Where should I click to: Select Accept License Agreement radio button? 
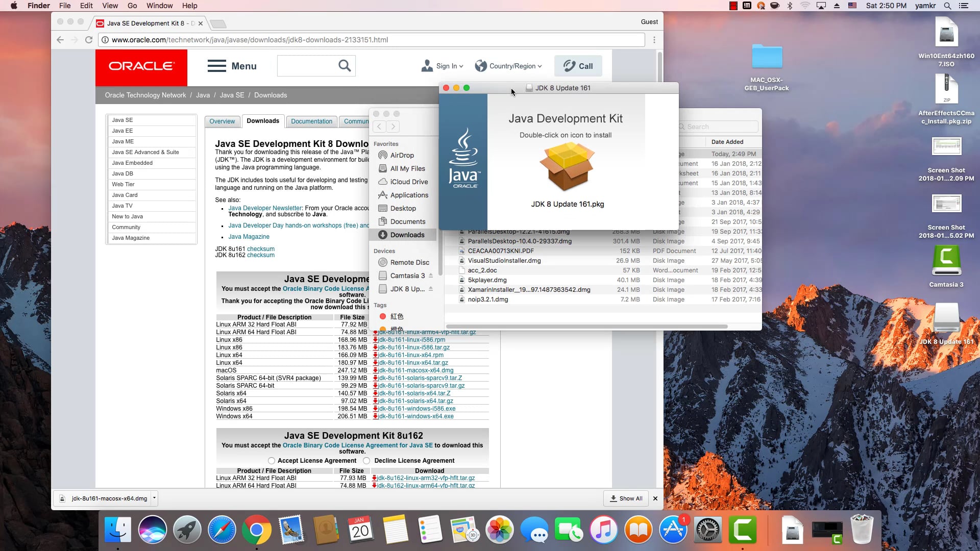272,461
